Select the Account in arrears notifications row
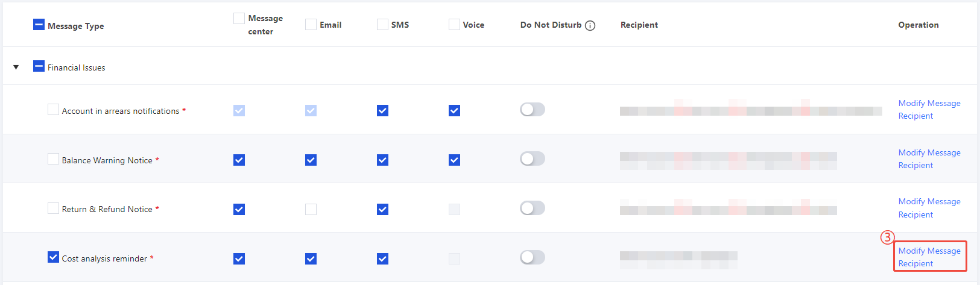Screen dimensions: 980x285 click(53, 110)
